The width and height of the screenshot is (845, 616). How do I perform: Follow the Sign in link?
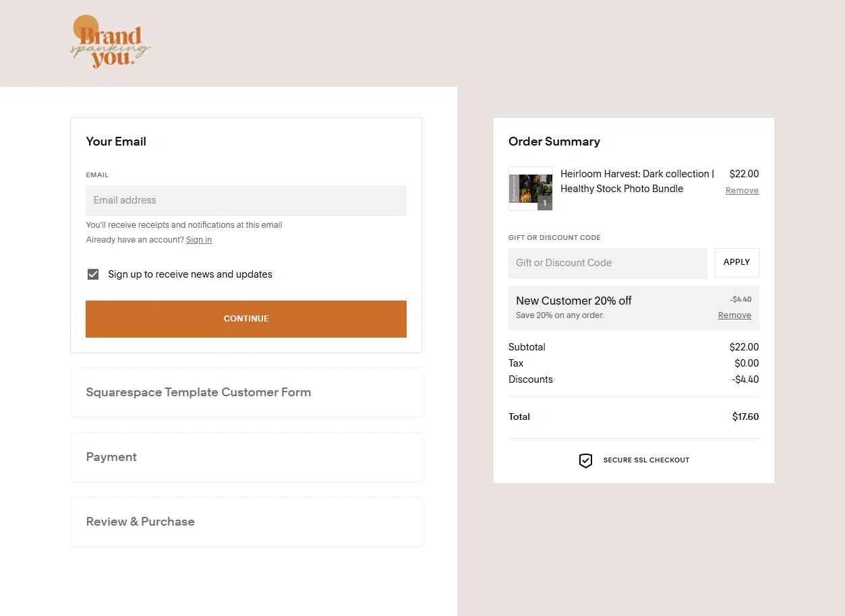click(199, 240)
